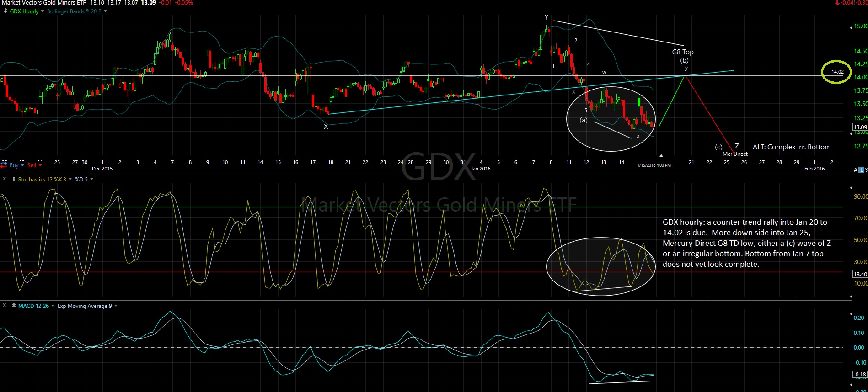Click the 0.20 MACD axis value

[x=859, y=318]
